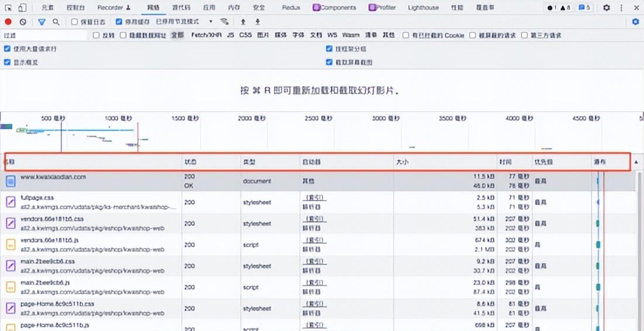The width and height of the screenshot is (644, 331).
Task: Select the inspect element picker tool
Action: click(x=9, y=8)
